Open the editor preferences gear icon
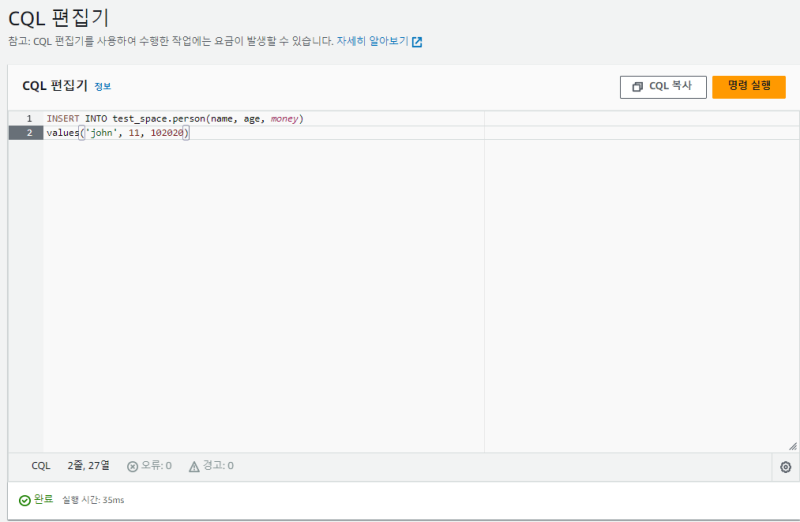The image size is (800, 522). [x=785, y=466]
